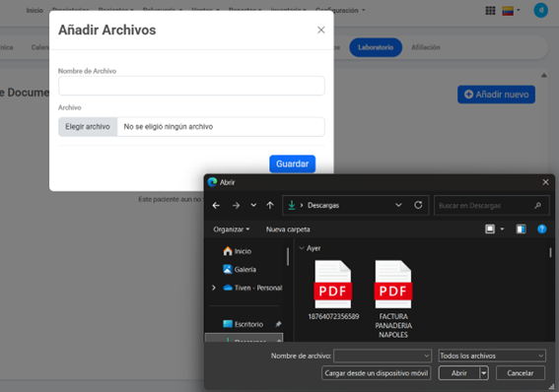Click the Elegir archivo button

point(88,127)
